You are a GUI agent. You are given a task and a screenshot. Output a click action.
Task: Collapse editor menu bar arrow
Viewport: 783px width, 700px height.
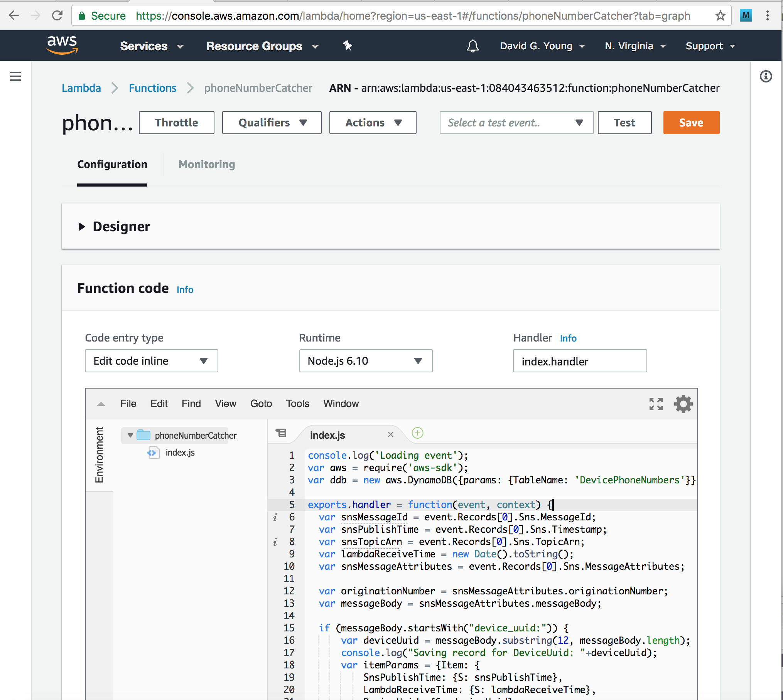[x=101, y=404]
